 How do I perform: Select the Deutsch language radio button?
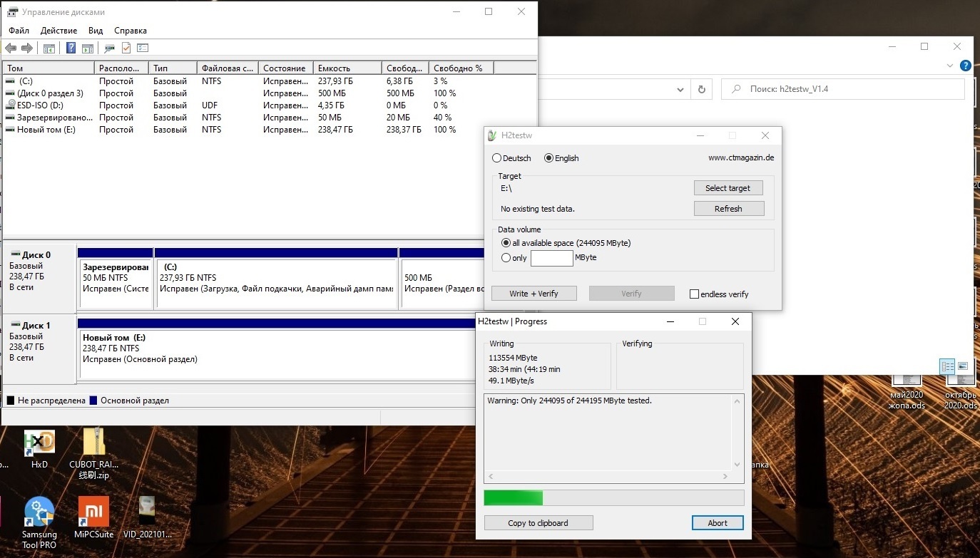497,158
